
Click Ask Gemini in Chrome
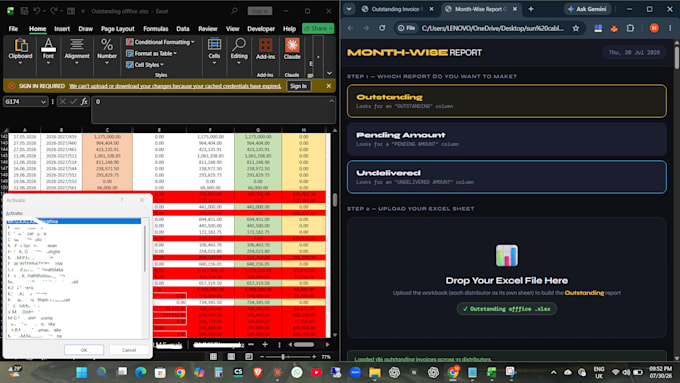[x=587, y=9]
